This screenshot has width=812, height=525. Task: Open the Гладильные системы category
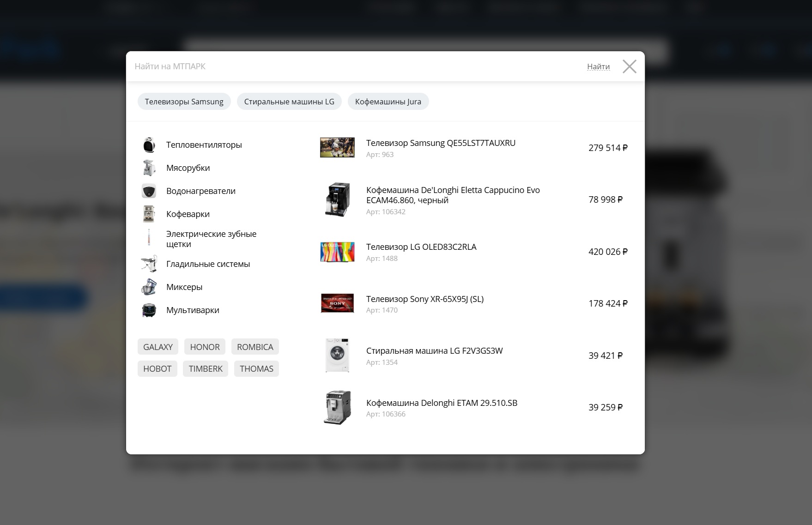pyautogui.click(x=208, y=264)
